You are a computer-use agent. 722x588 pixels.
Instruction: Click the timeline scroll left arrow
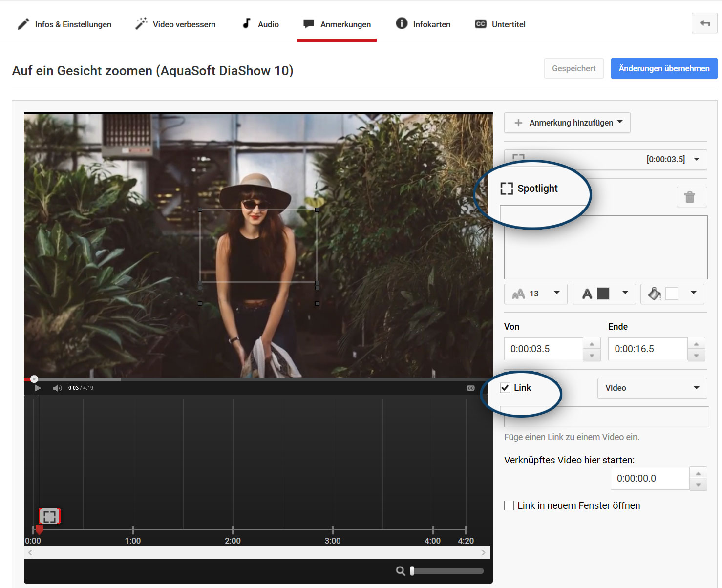[30, 552]
